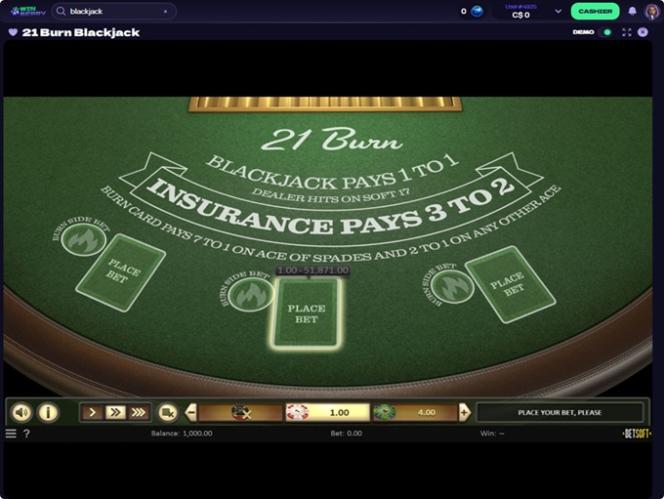Open the game info button
Viewport: 664px width, 499px height.
tap(48, 412)
